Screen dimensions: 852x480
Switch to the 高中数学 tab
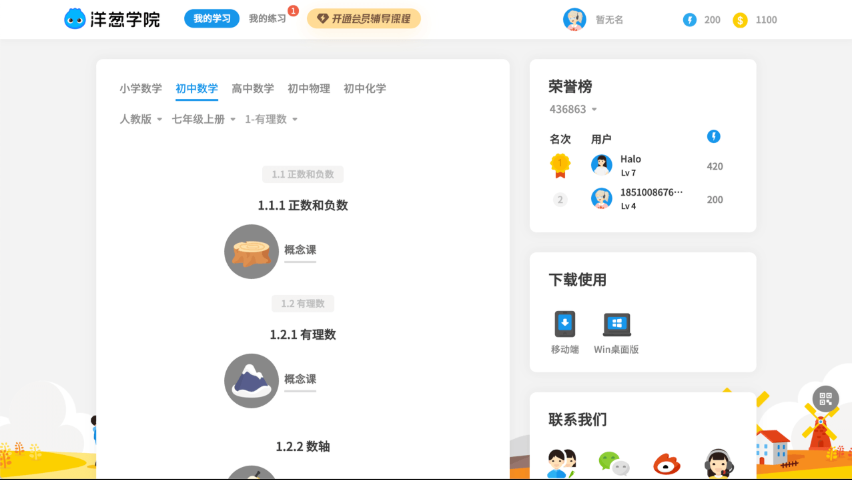click(252, 88)
